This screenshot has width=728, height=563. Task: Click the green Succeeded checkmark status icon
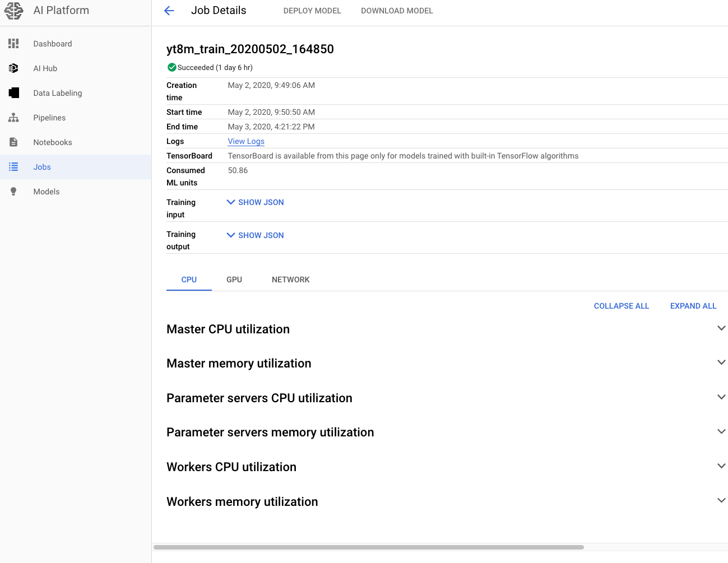click(171, 67)
